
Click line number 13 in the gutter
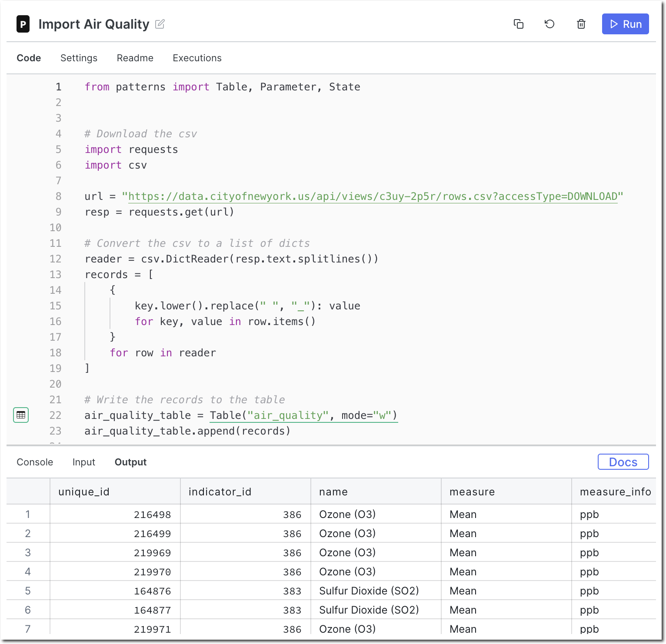[x=56, y=275]
